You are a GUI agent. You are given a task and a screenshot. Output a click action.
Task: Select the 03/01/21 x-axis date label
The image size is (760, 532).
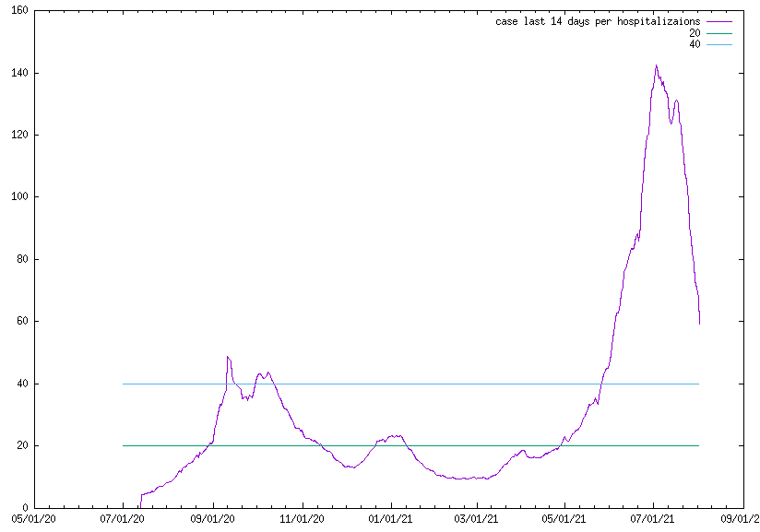(x=478, y=519)
